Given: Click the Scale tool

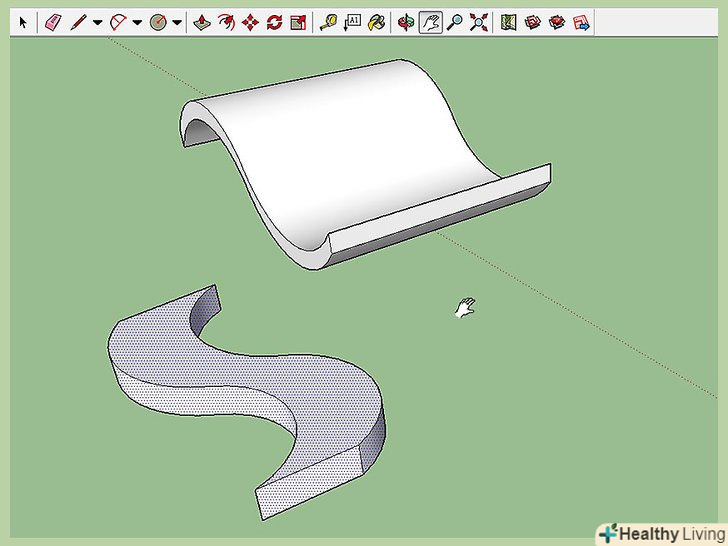Looking at the screenshot, I should [297, 22].
